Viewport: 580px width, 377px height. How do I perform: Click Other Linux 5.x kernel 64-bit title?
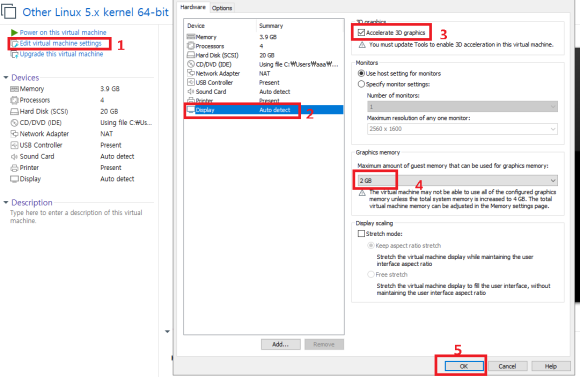95,12
